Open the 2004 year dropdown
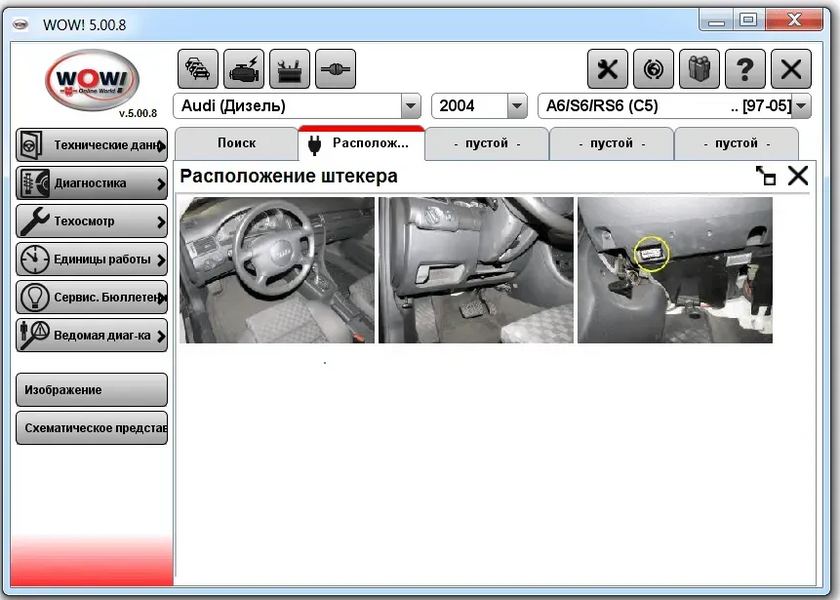This screenshot has width=840, height=600. (x=517, y=106)
